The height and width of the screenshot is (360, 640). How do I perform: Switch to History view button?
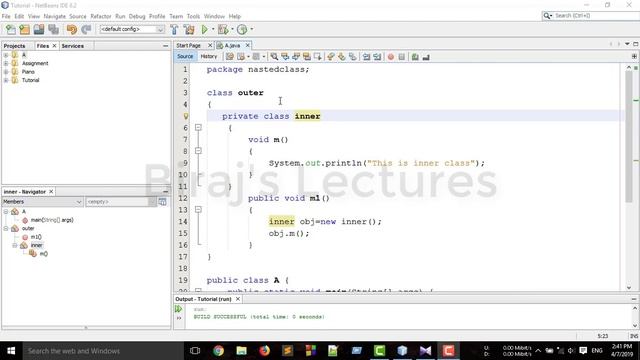click(x=209, y=56)
